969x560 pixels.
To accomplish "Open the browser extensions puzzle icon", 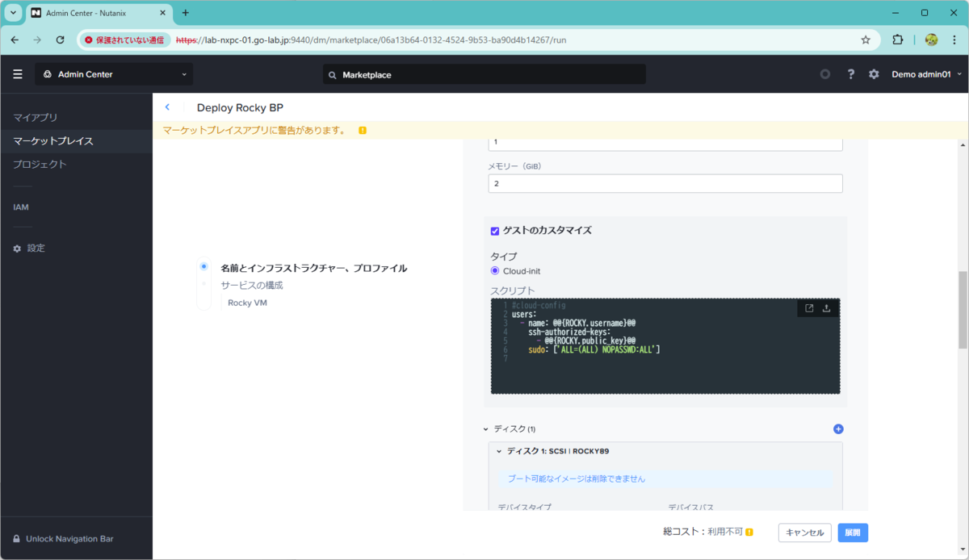I will tap(897, 40).
